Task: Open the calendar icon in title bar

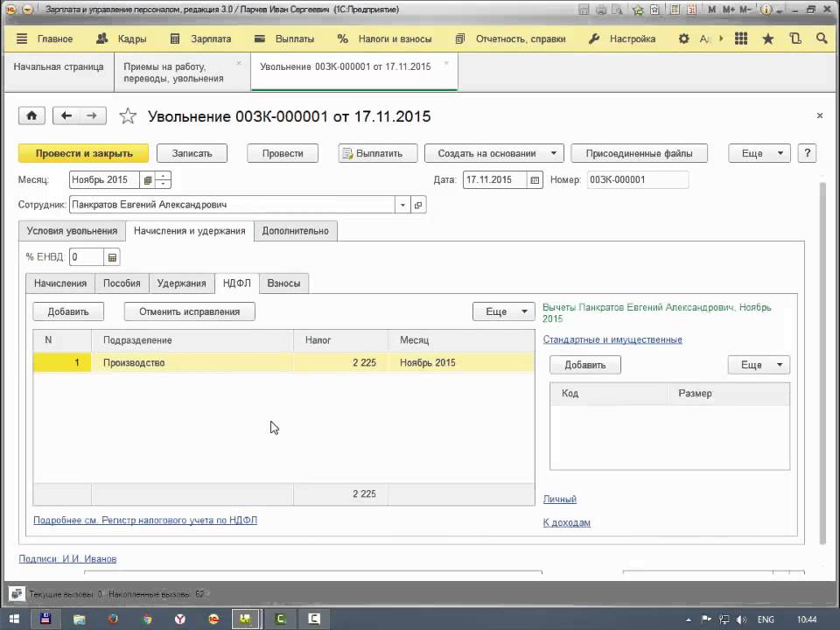Action: tap(691, 10)
